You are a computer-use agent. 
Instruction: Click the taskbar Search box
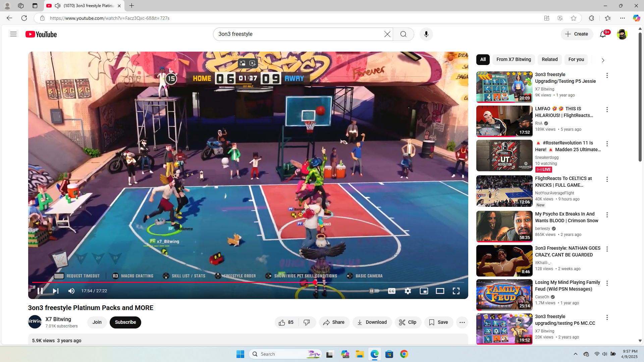click(285, 354)
